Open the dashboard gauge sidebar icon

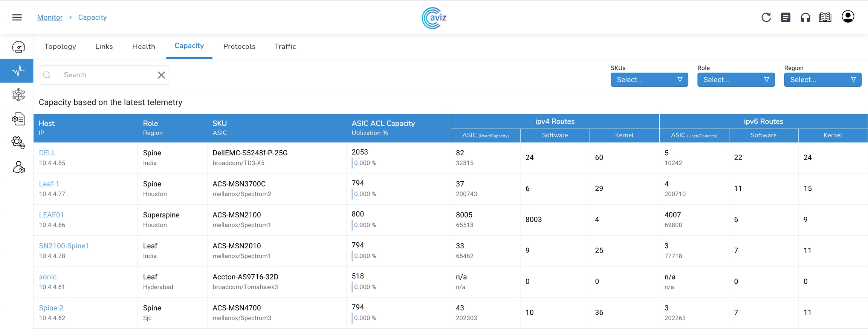click(18, 47)
